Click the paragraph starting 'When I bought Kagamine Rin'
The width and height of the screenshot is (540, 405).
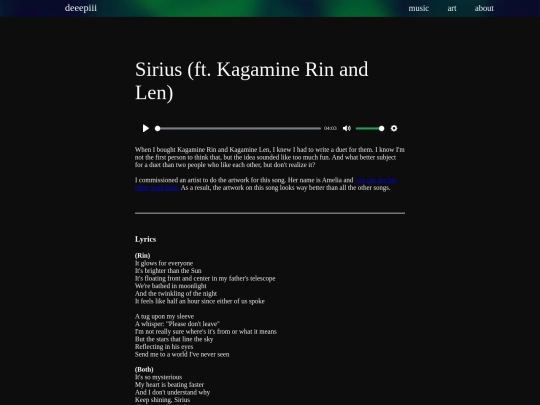tap(270, 157)
